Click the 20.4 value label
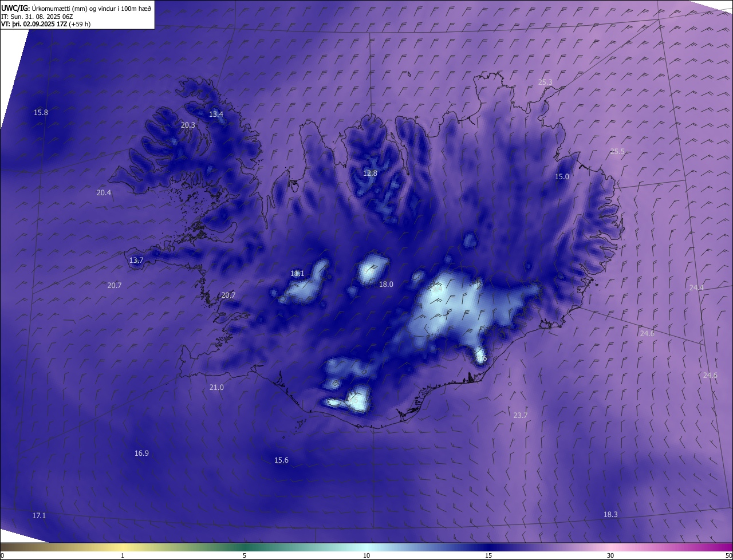This screenshot has height=560, width=733. pyautogui.click(x=104, y=193)
